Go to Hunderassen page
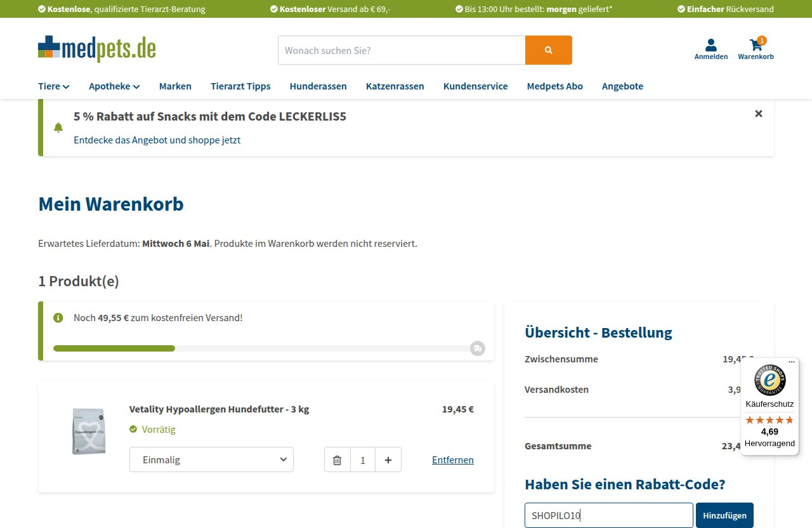This screenshot has height=528, width=812. click(x=318, y=86)
